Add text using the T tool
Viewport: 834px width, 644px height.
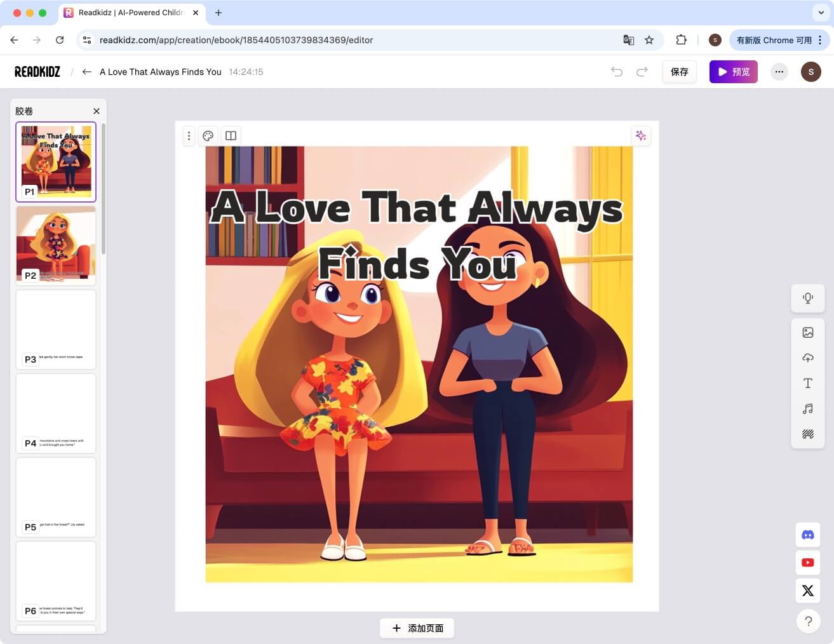[x=807, y=383]
